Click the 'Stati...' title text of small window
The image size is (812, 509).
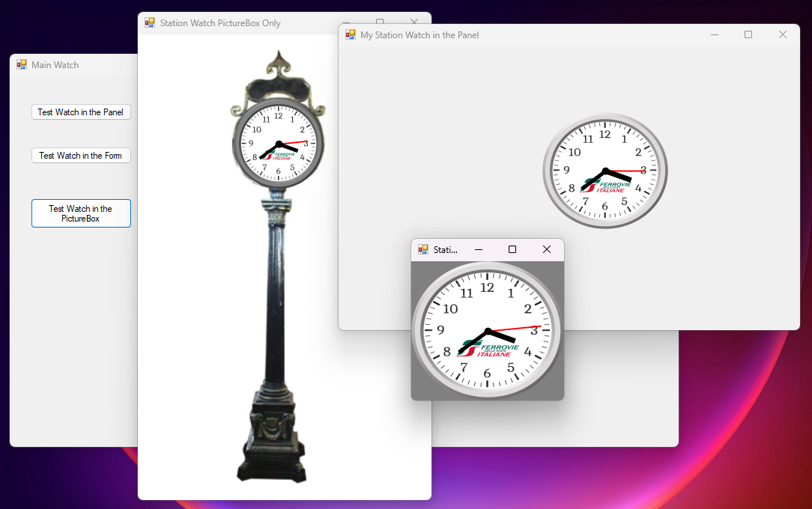(x=446, y=250)
